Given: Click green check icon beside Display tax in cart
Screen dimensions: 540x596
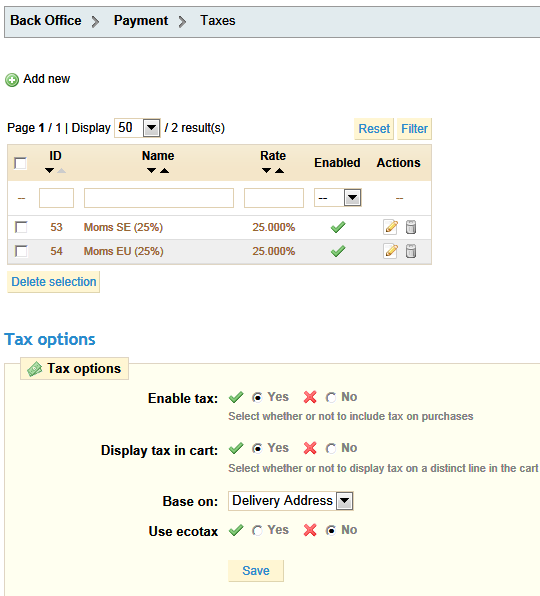Looking at the screenshot, I should click(236, 449).
